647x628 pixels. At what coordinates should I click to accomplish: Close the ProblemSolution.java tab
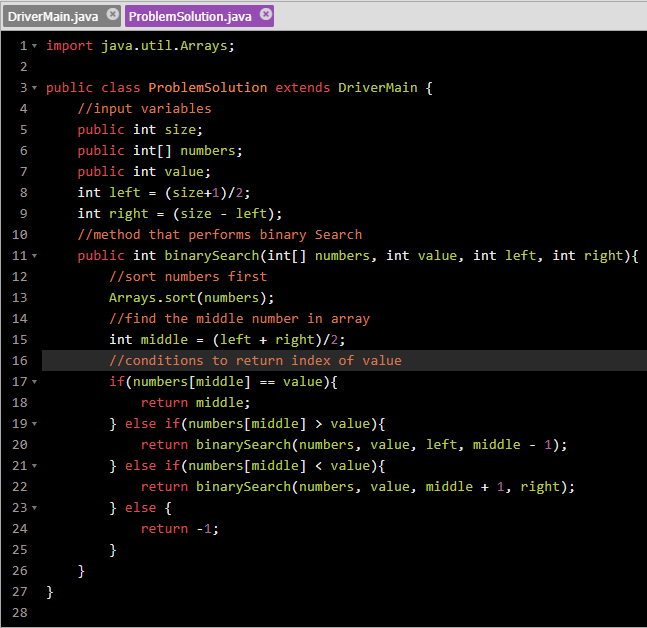266,14
